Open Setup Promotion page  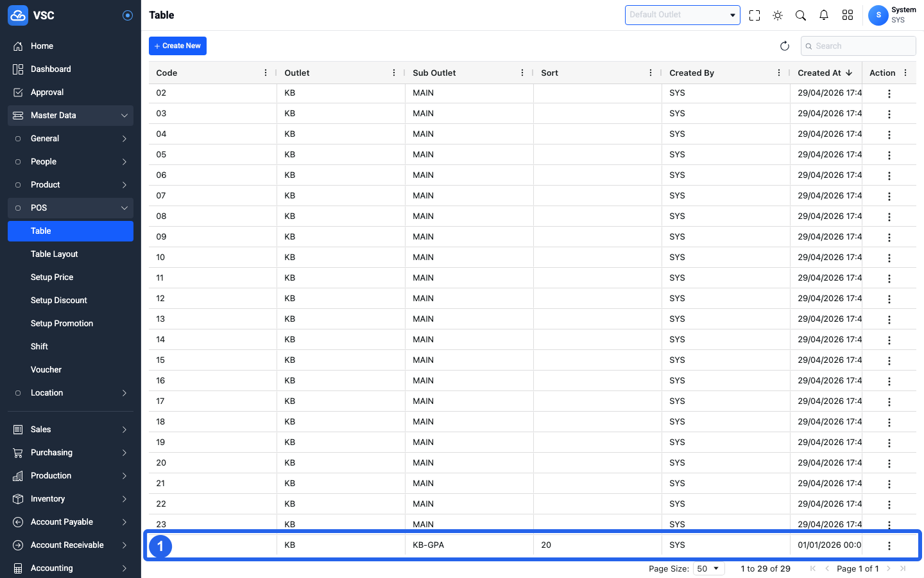point(71,324)
